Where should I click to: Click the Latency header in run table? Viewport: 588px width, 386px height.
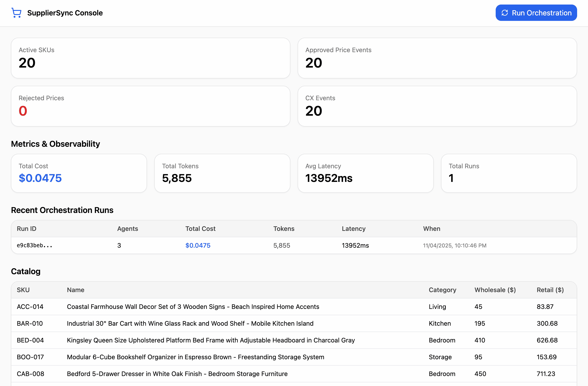(353, 228)
